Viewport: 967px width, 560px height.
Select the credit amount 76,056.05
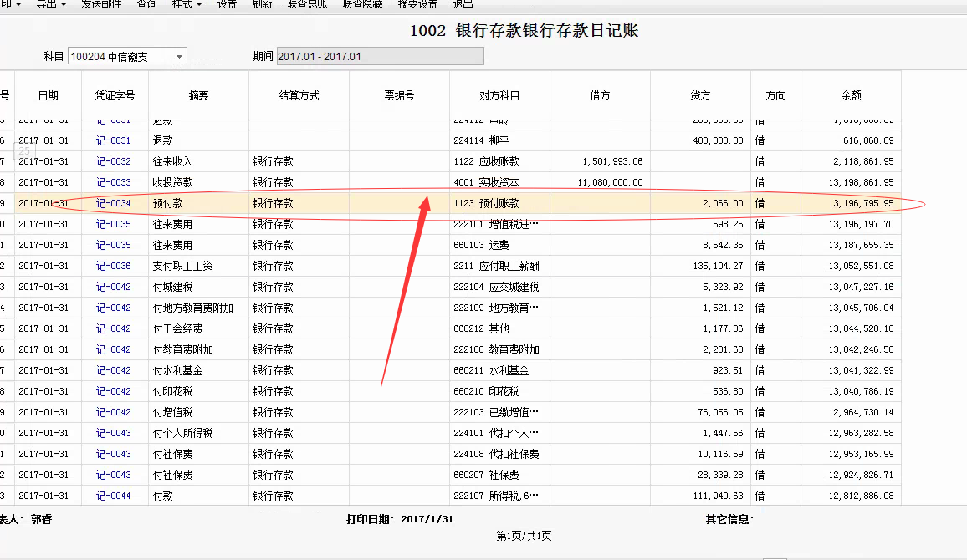click(x=701, y=413)
